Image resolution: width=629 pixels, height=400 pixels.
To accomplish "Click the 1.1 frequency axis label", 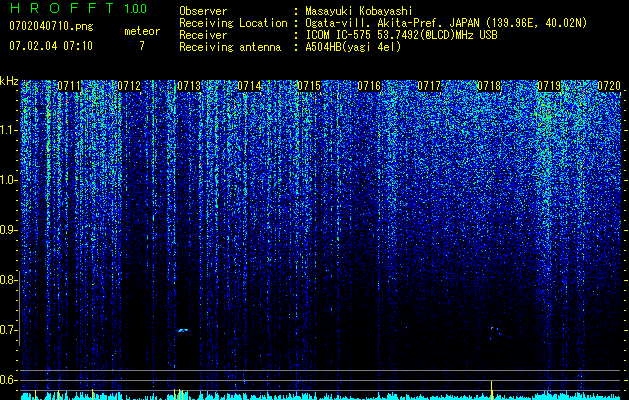I will coord(8,130).
